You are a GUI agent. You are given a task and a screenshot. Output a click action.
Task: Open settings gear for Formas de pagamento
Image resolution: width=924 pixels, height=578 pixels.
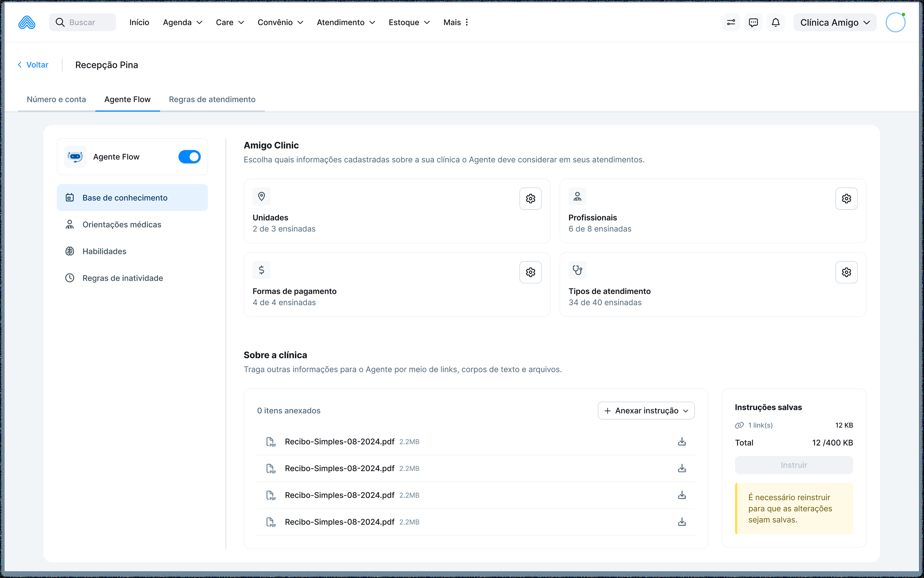click(x=530, y=272)
